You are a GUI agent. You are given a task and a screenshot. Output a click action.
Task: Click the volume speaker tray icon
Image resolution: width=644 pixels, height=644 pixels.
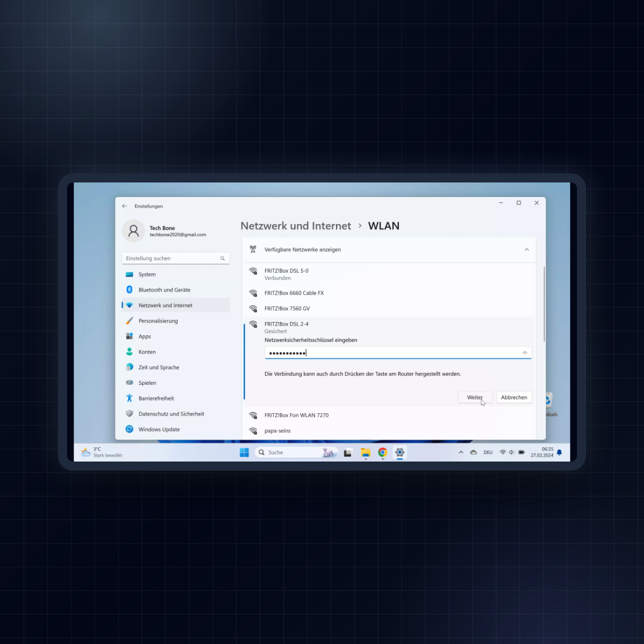(512, 452)
